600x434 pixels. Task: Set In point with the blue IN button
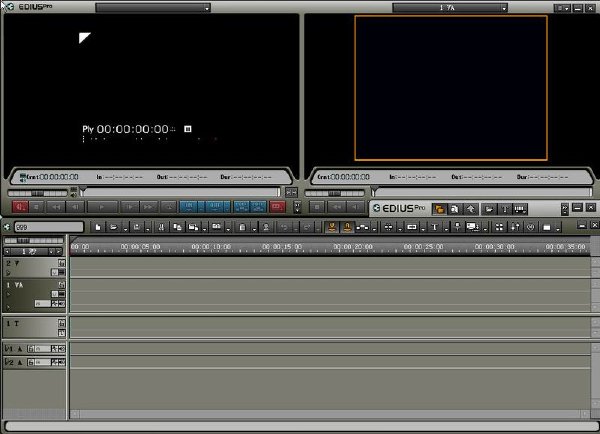click(x=189, y=207)
